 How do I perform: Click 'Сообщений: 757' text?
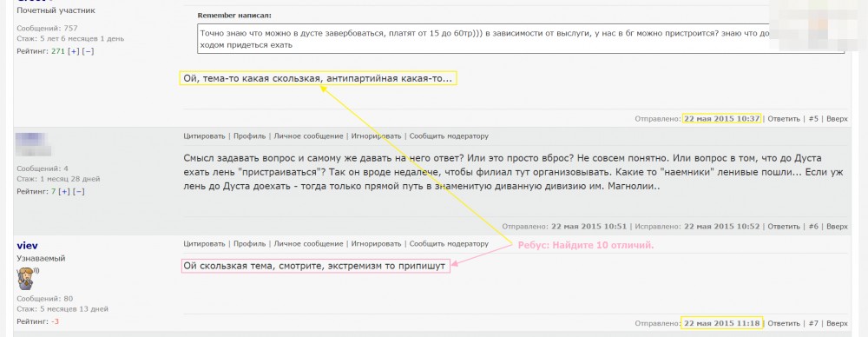[47, 29]
